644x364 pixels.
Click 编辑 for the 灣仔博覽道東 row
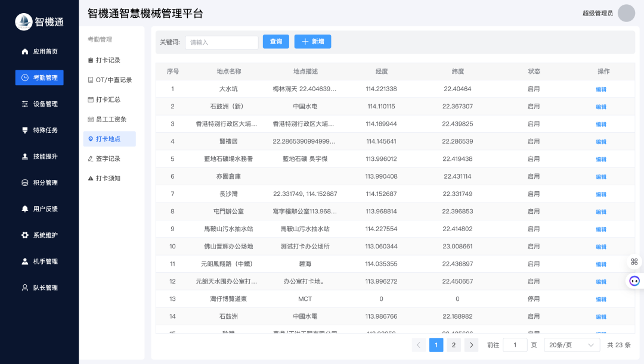coord(601,299)
